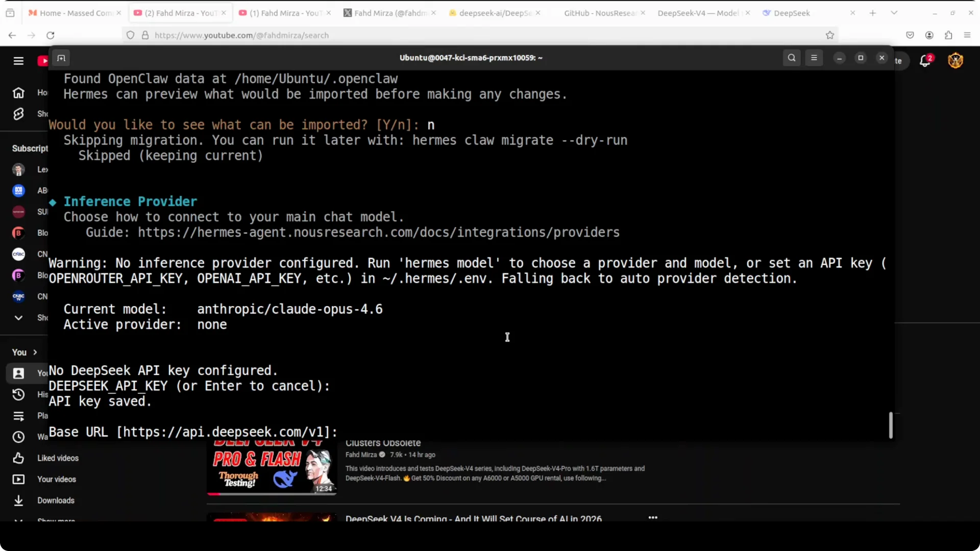The width and height of the screenshot is (980, 551).
Task: Click terminal text 'Inference Provider'
Action: click(x=130, y=202)
